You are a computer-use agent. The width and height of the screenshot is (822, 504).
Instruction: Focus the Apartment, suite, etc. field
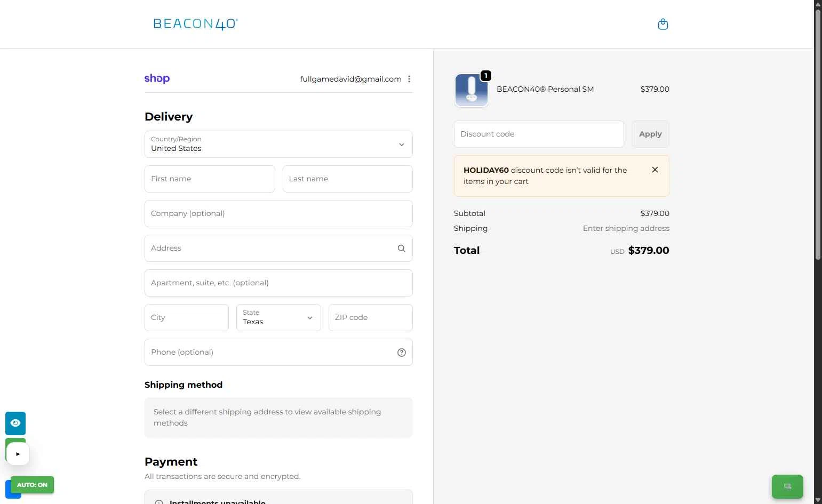point(278,283)
